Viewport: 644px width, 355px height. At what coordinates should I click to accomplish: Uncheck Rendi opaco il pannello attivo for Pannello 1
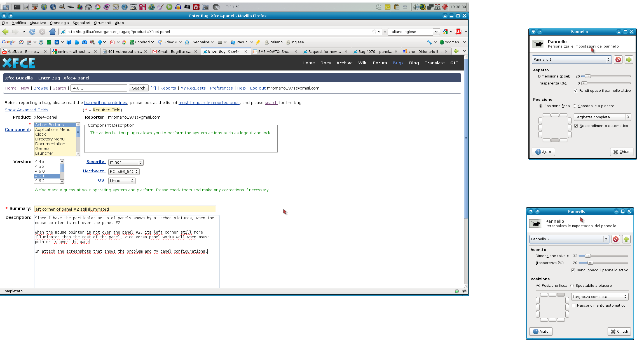pyautogui.click(x=575, y=91)
